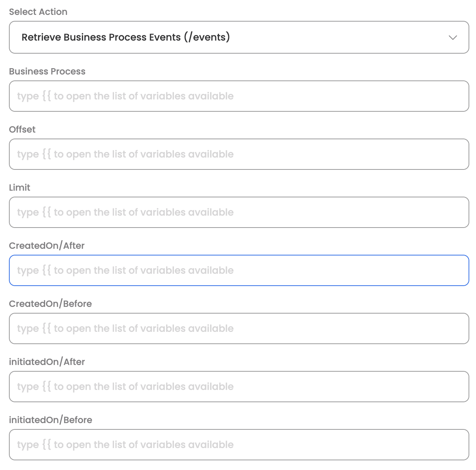This screenshot has width=476, height=470.
Task: Click the Business Process field label
Action: [x=47, y=72]
